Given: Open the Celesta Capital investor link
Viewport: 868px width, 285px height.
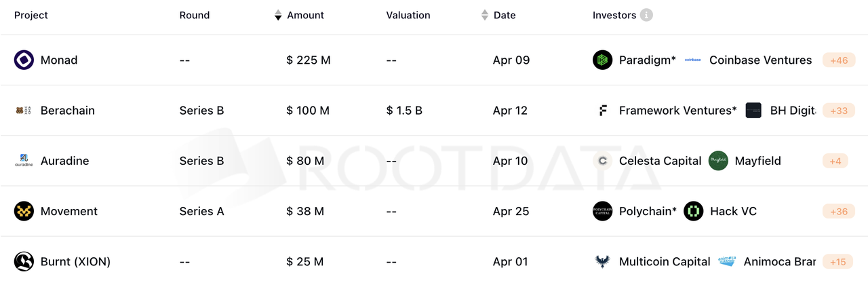Looking at the screenshot, I should pos(660,161).
